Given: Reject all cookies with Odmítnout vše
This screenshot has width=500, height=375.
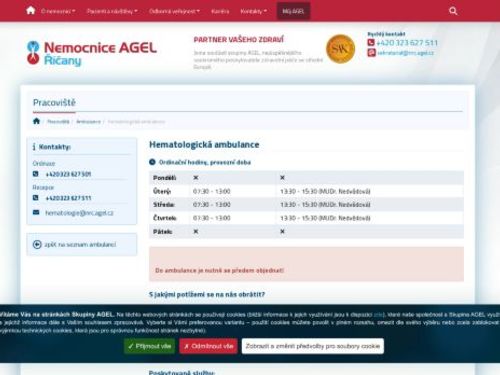Looking at the screenshot, I should tap(208, 346).
